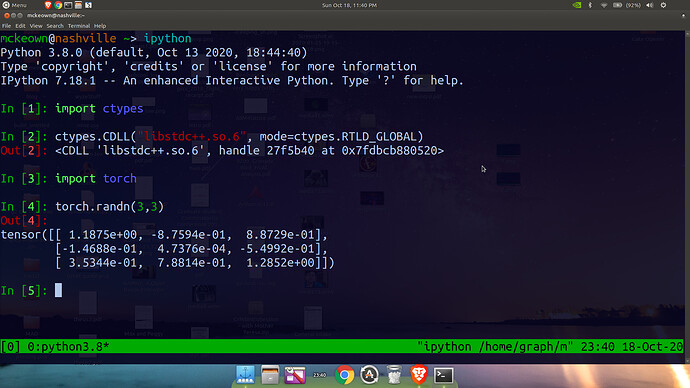Open the volume control indicator
Screen dimensions: 690x388
coord(650,5)
